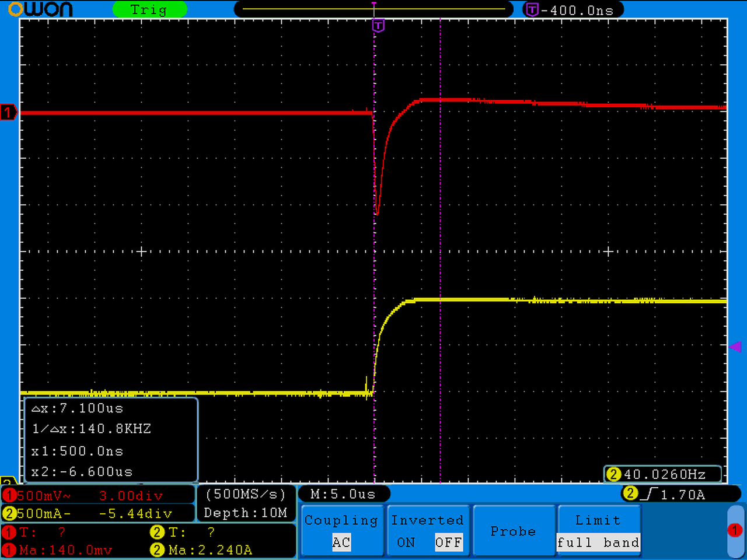The image size is (747, 560).
Task: Open the Coupling menu
Action: point(341,531)
